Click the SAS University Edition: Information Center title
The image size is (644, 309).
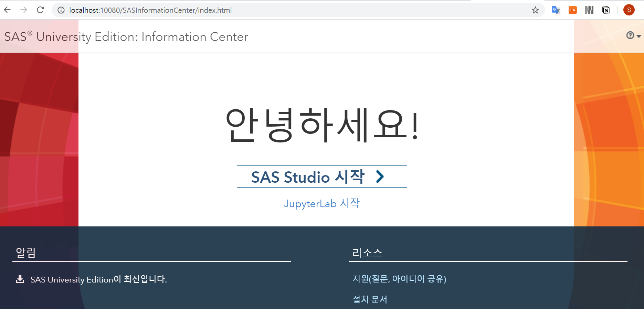click(x=126, y=37)
